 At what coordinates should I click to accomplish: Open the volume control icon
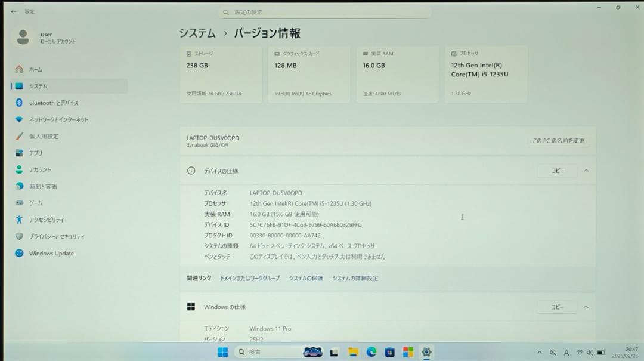(x=590, y=353)
